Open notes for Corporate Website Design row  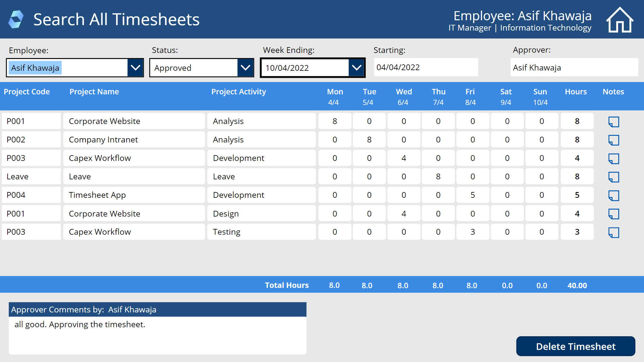pos(613,214)
